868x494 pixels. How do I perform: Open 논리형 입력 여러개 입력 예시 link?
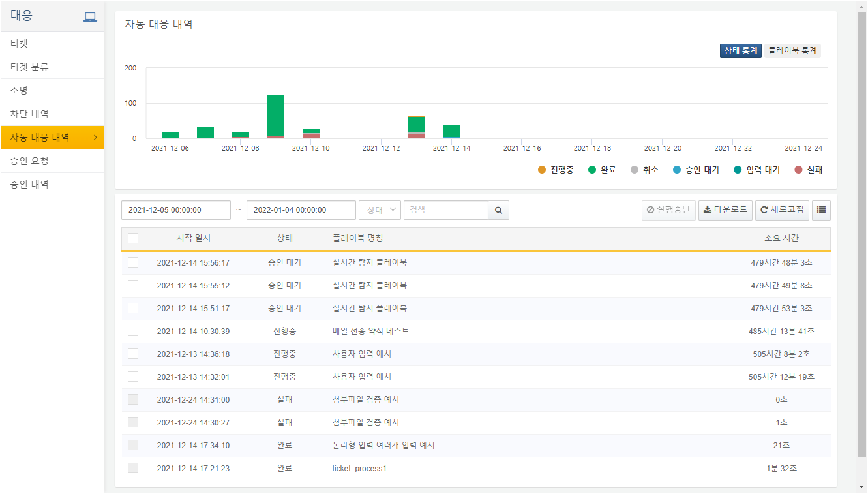click(x=383, y=445)
